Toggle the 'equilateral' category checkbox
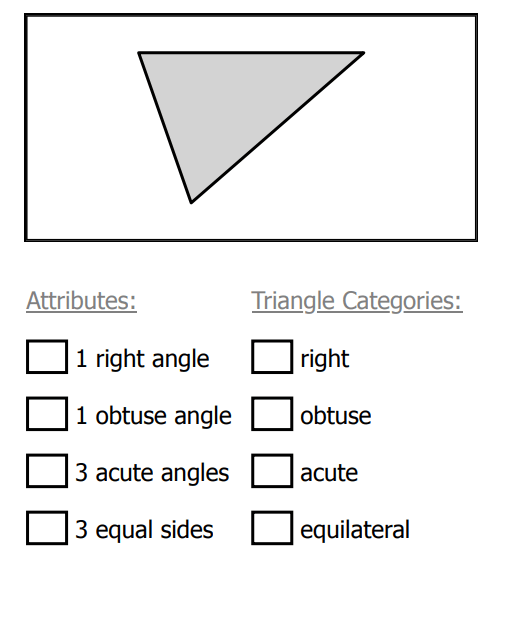The image size is (514, 636). click(272, 528)
